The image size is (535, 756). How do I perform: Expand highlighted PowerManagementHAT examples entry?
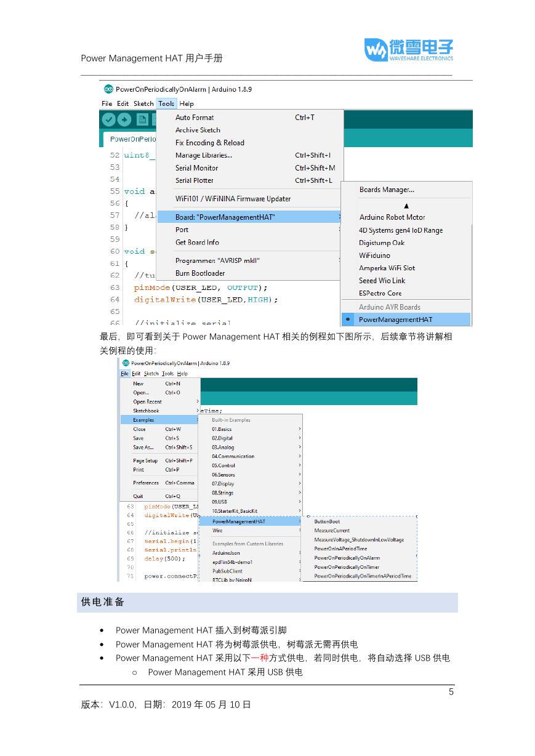(251, 521)
